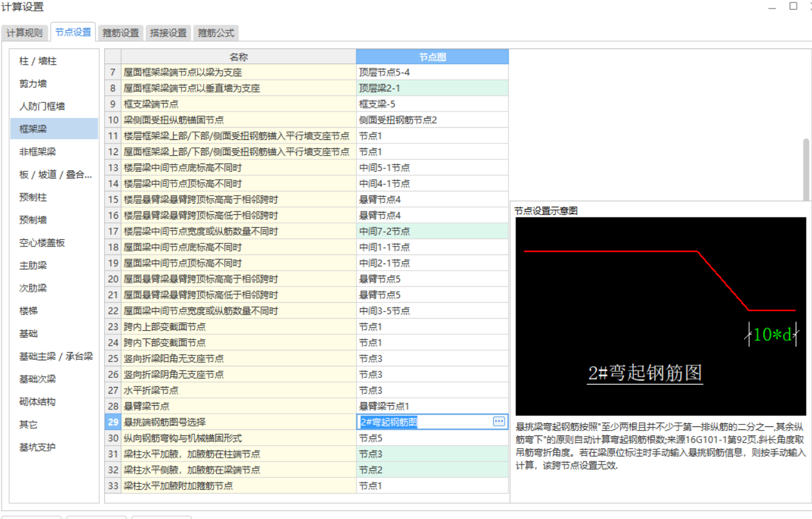812x519 pixels.
Task: Choose 基础次梁 category
Action: [x=54, y=379]
